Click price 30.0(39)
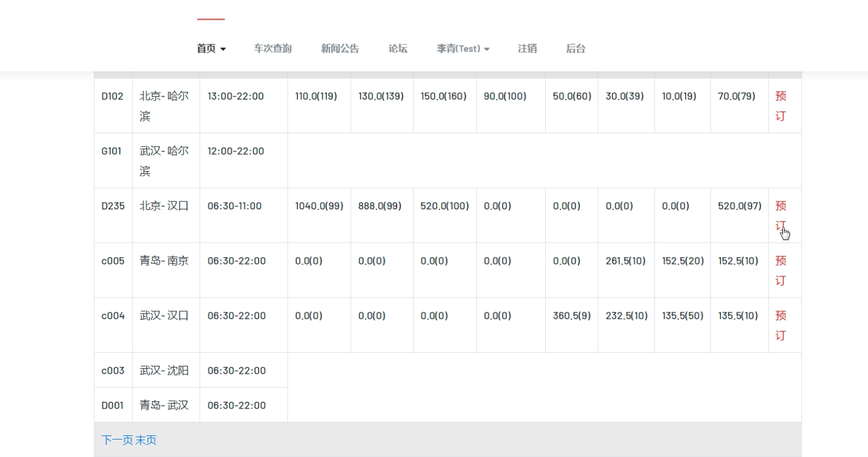 pyautogui.click(x=624, y=96)
